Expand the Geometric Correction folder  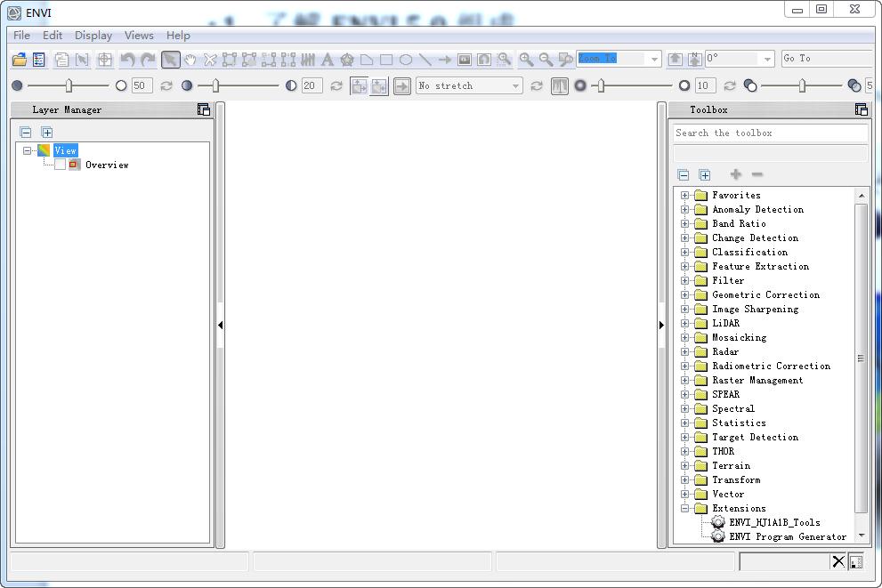tap(684, 295)
